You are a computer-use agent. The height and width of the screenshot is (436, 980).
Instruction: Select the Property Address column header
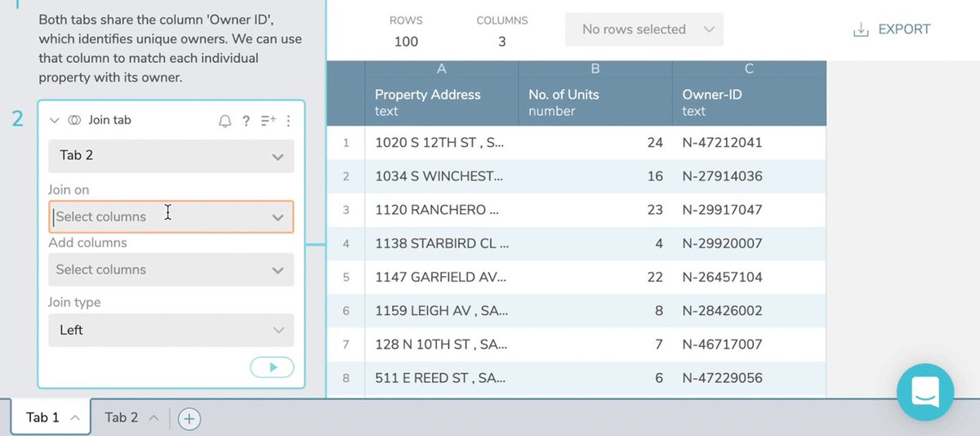click(x=441, y=102)
